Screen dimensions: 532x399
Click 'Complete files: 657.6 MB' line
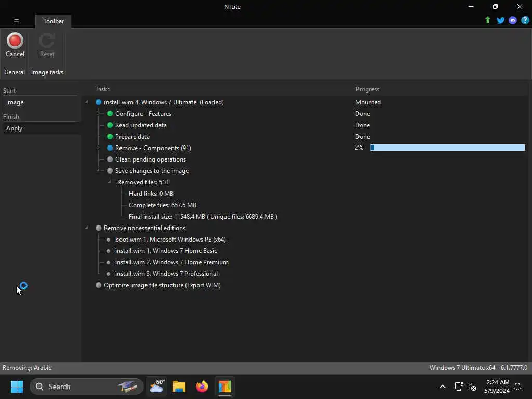[x=163, y=205]
